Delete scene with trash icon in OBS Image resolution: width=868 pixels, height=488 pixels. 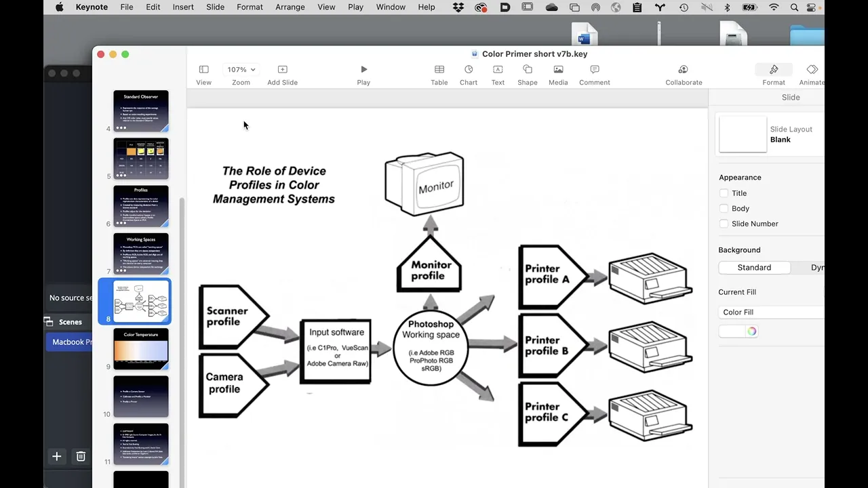click(x=81, y=456)
